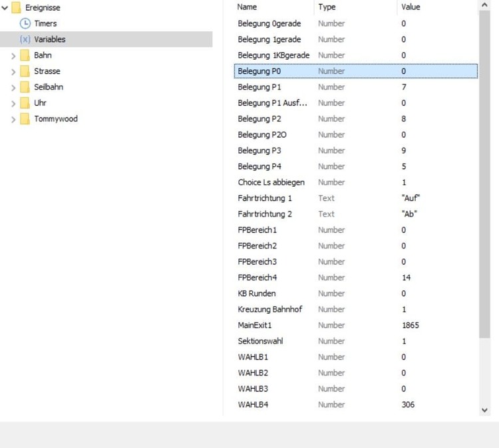The image size is (499, 448).
Task: Sort by the Name column header
Action: tap(247, 7)
